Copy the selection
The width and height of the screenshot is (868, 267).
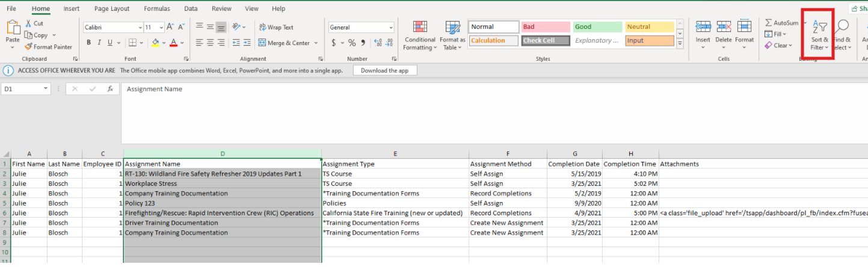pyautogui.click(x=37, y=35)
